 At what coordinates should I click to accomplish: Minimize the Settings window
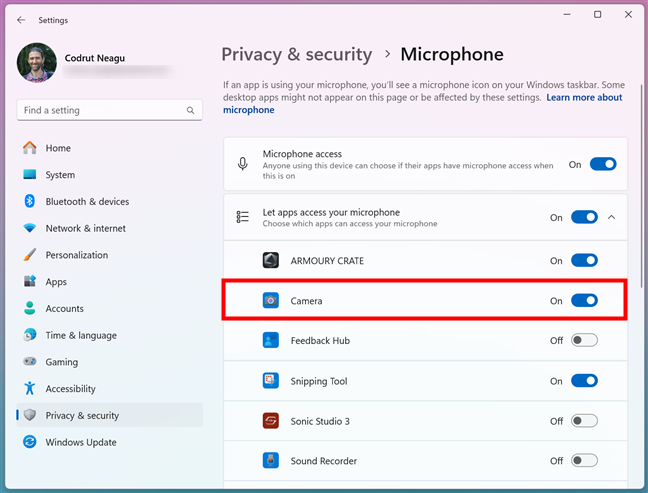point(567,14)
